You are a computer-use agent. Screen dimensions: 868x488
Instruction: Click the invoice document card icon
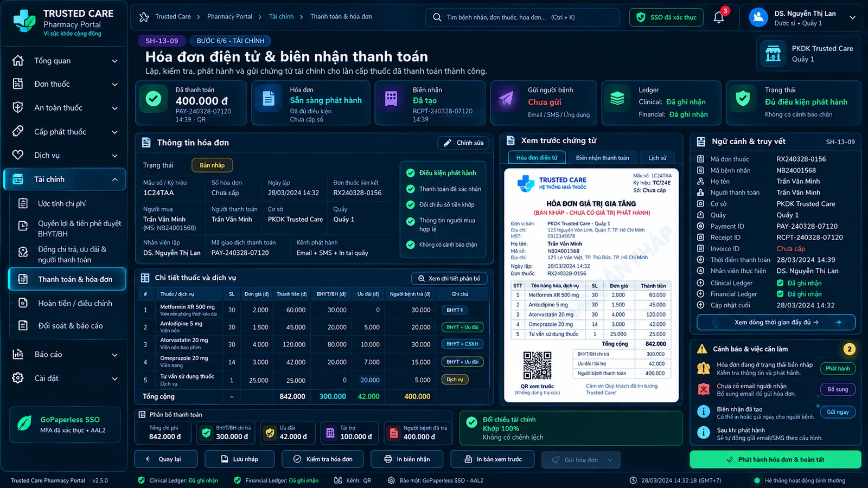(268, 99)
